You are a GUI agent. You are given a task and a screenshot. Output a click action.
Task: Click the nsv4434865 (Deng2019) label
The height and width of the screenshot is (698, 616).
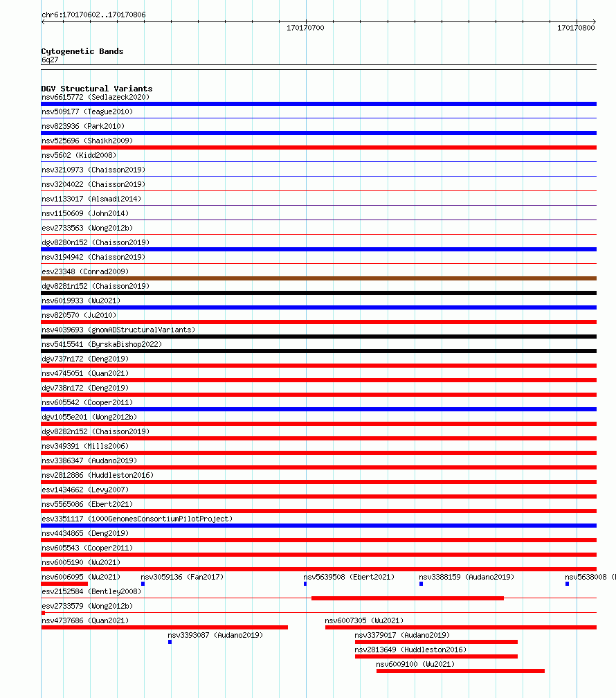point(85,533)
